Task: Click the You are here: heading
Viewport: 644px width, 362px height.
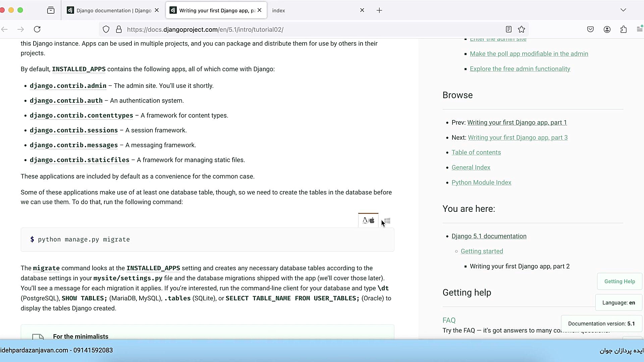Action: click(469, 209)
